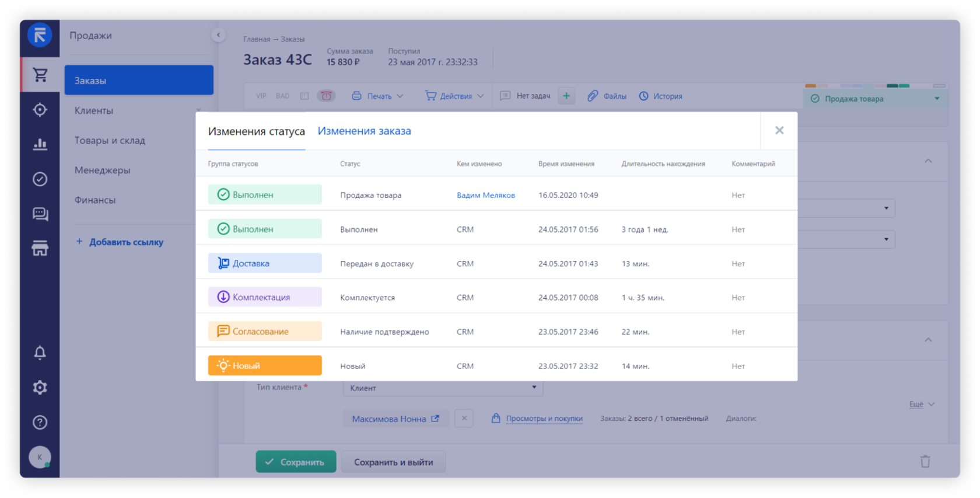Viewport: 980px width, 498px height.
Task: Click Сохранить и выйти button
Action: (393, 462)
